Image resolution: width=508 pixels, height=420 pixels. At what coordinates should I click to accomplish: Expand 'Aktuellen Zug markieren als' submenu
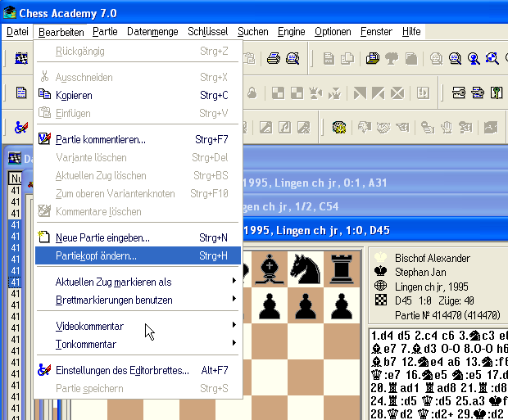(x=138, y=282)
